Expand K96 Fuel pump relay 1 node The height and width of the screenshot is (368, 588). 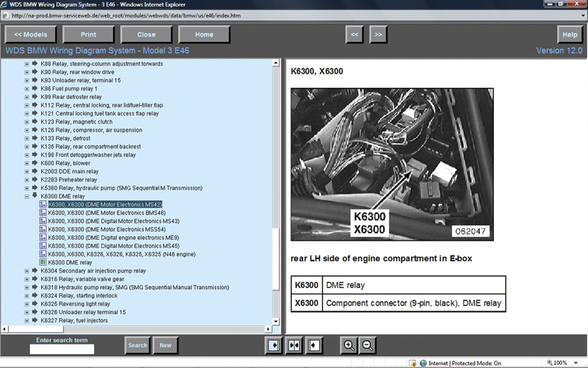(x=26, y=89)
